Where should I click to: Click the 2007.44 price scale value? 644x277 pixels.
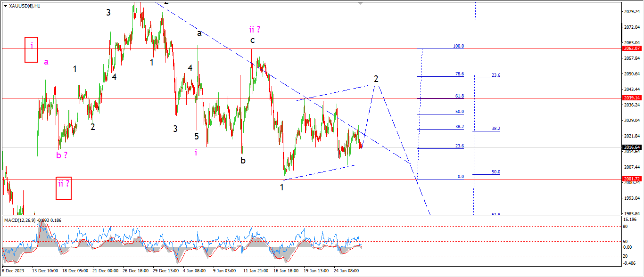tap(631, 167)
